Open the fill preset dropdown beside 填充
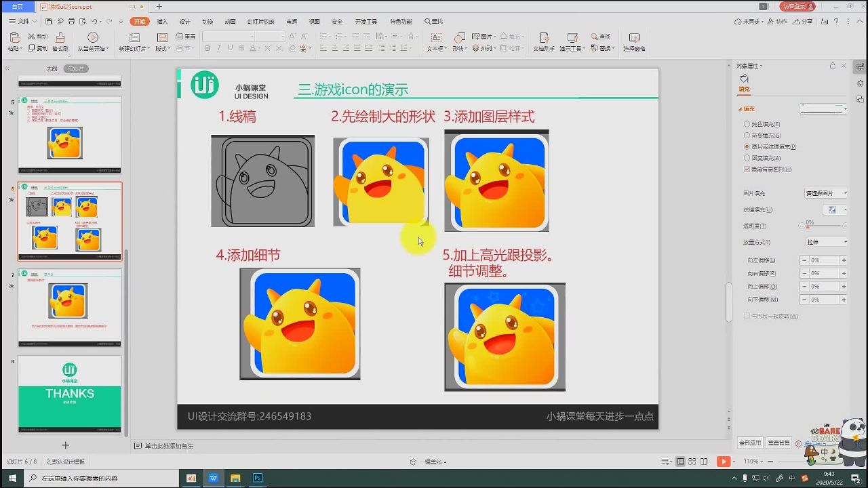This screenshot has width=868, height=488. 824,108
